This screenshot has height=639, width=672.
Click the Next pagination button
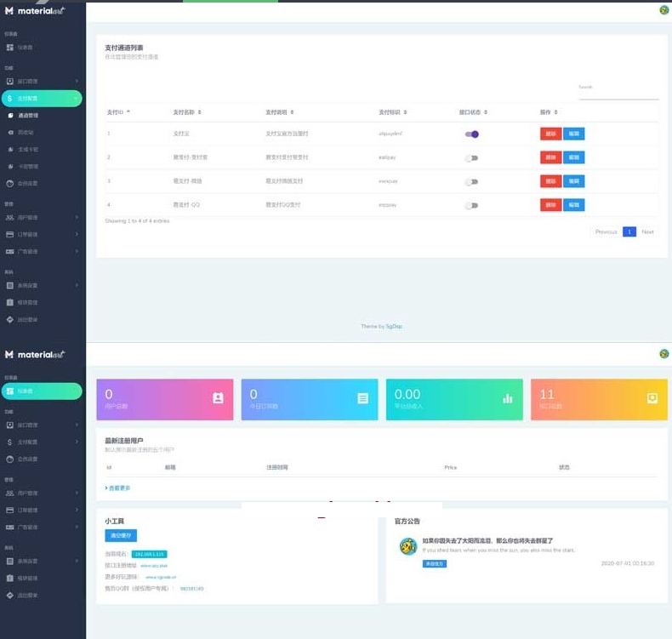[647, 231]
